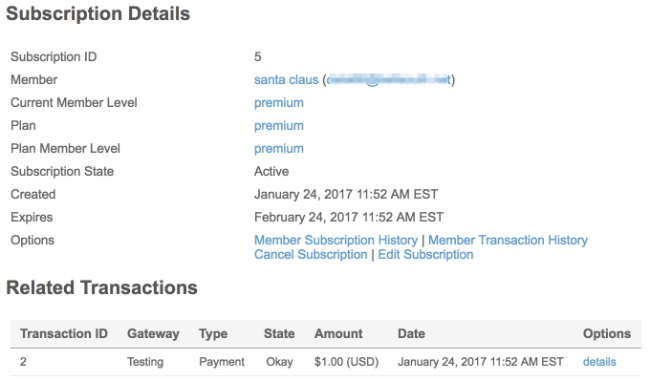Select the $1.00 (USD) amount cell
The width and height of the screenshot is (650, 381).
point(346,362)
